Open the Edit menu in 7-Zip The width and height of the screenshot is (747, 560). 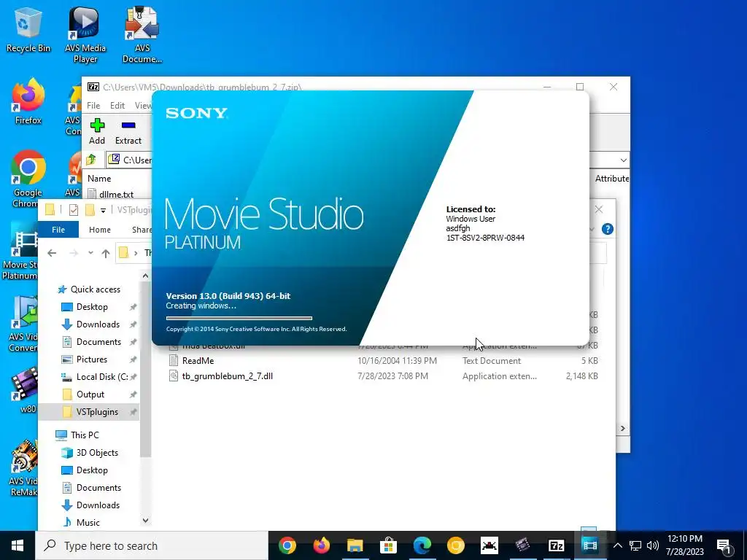point(117,106)
